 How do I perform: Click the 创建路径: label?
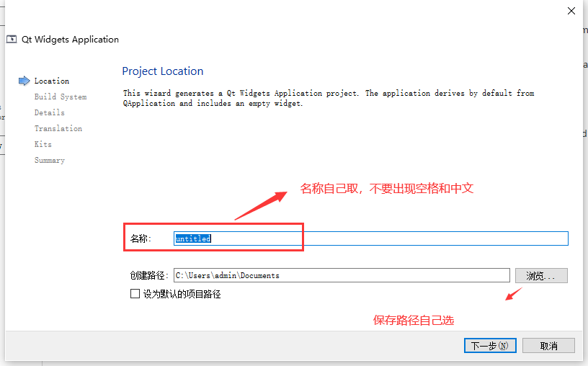point(149,276)
